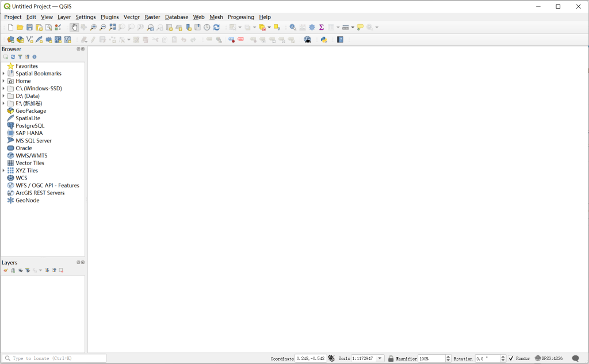Screen dimensions: 589x364
Task: Select the Pan Map hand tool
Action: pos(74,28)
